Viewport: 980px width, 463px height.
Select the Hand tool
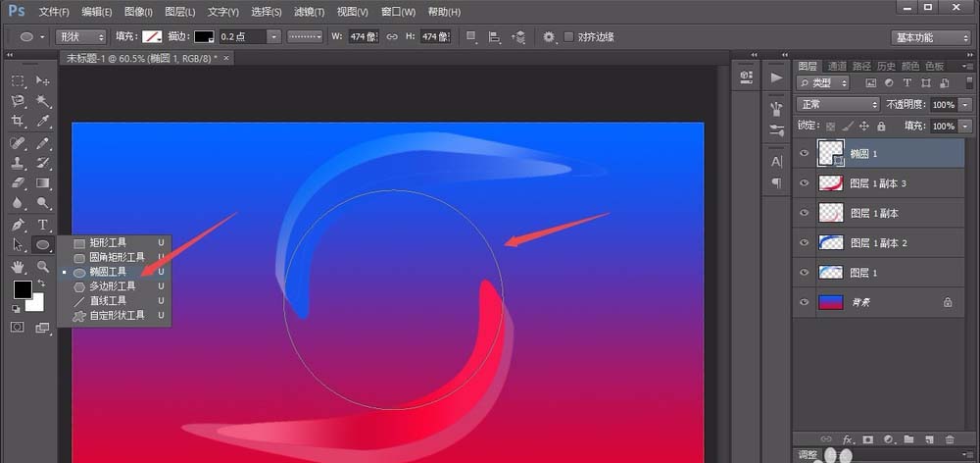[x=18, y=266]
